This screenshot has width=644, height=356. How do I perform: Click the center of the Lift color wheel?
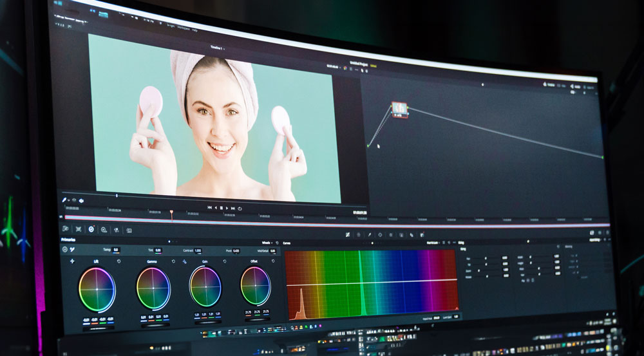click(97, 289)
